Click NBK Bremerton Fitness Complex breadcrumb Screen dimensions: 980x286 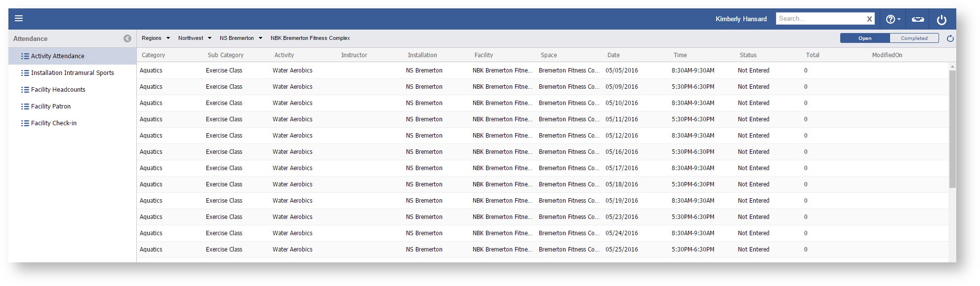(310, 38)
